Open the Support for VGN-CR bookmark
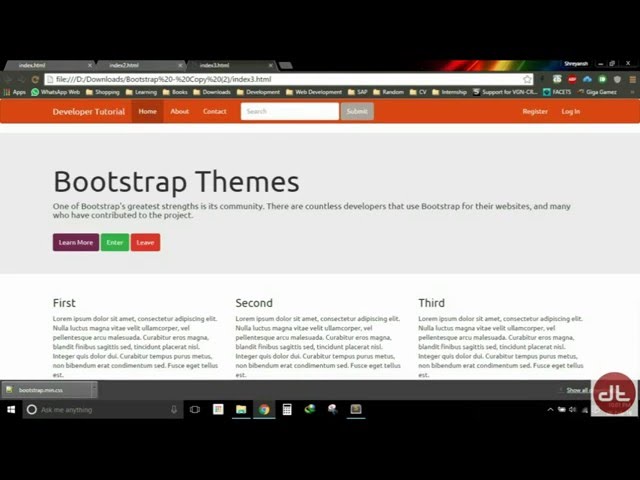 click(505, 92)
